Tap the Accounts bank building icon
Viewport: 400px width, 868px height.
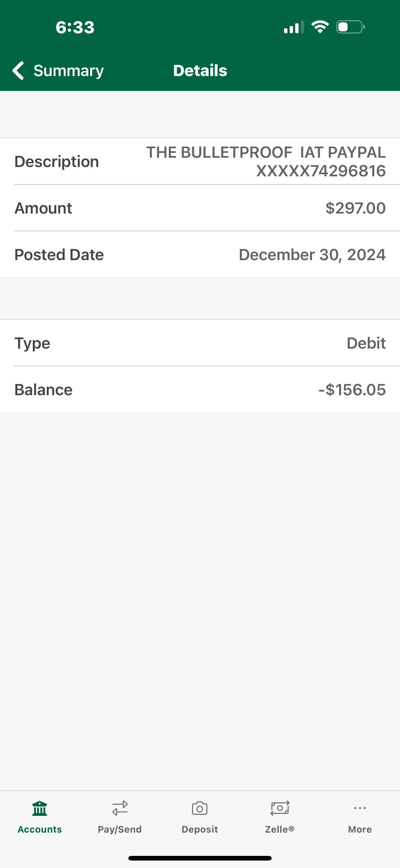40,808
